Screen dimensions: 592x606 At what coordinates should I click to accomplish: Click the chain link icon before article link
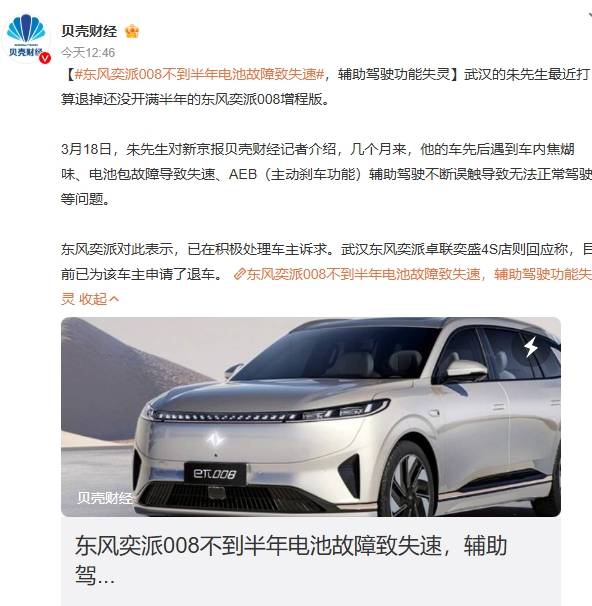click(240, 274)
